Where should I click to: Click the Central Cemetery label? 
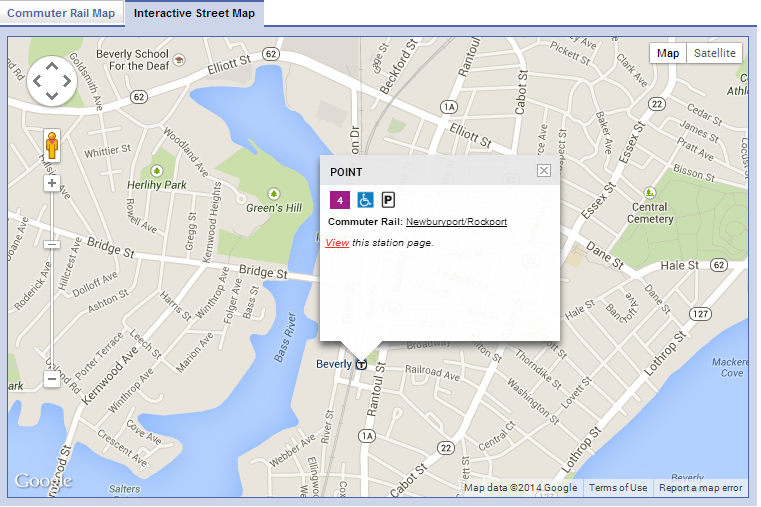pos(650,213)
